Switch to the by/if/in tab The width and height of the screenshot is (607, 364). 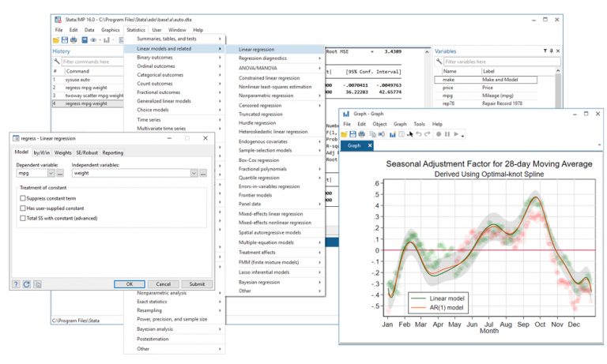41,153
